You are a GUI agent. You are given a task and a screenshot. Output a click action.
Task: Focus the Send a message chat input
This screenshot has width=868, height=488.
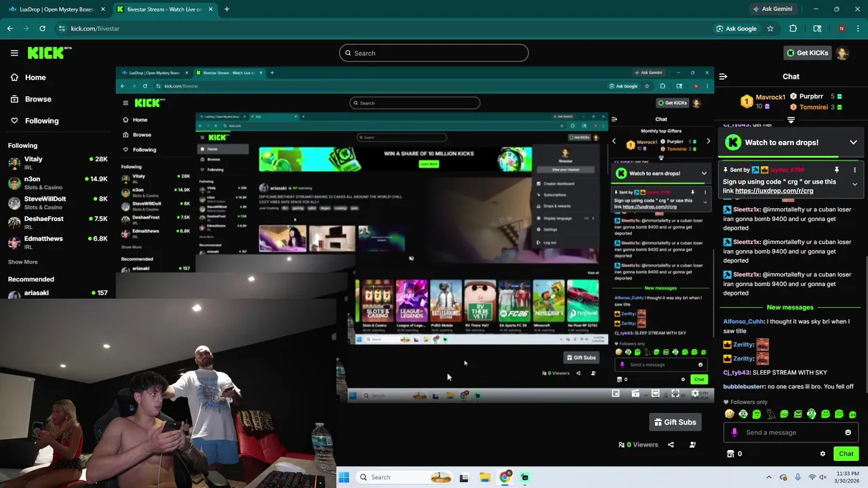(790, 432)
